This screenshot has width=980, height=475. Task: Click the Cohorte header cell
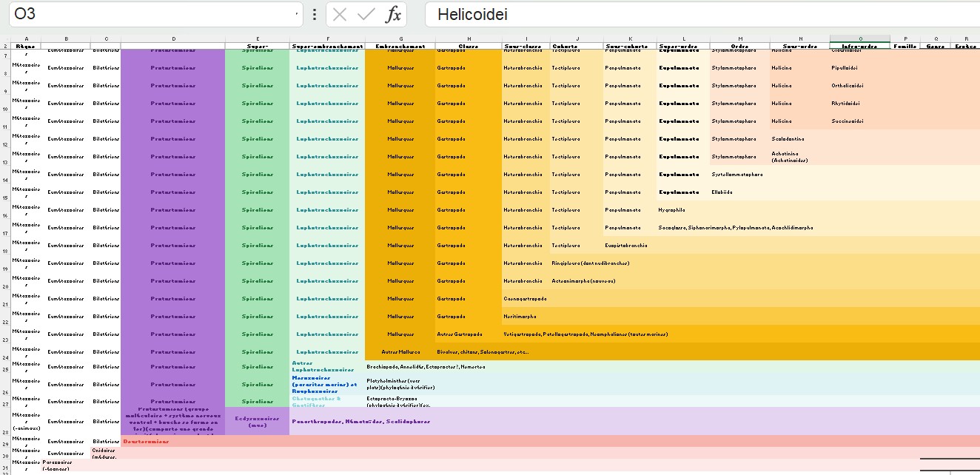577,46
